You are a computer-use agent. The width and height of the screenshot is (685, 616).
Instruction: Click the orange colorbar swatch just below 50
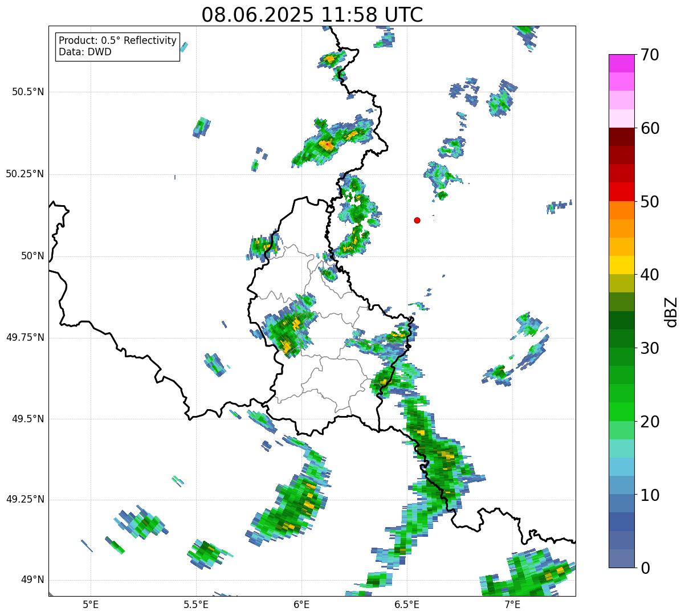click(621, 210)
